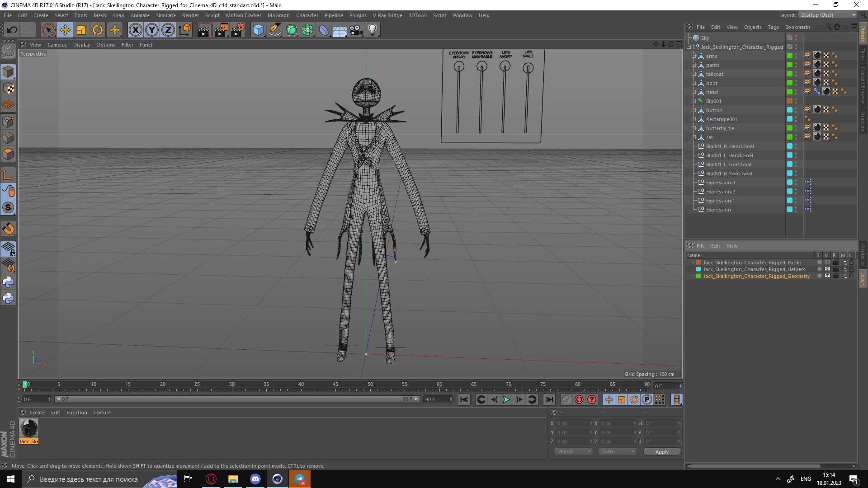The width and height of the screenshot is (868, 488).
Task: Open the viewport Cameras menu
Action: [57, 45]
